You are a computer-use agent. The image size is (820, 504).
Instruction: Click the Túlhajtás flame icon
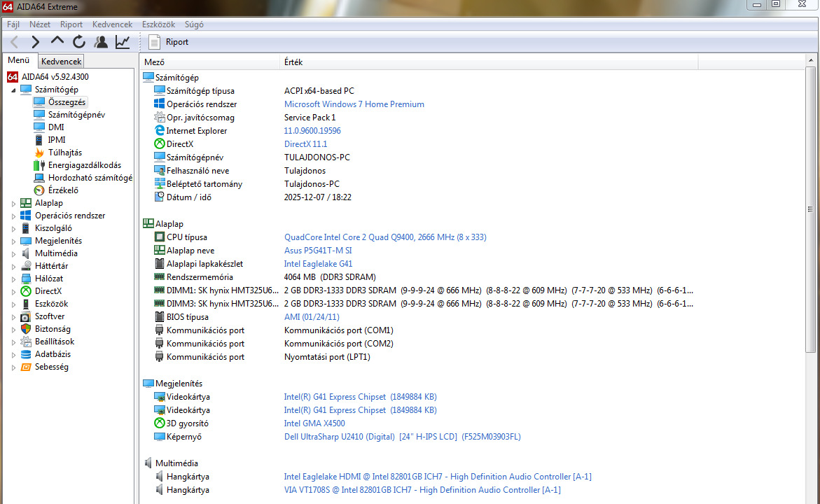coord(39,152)
